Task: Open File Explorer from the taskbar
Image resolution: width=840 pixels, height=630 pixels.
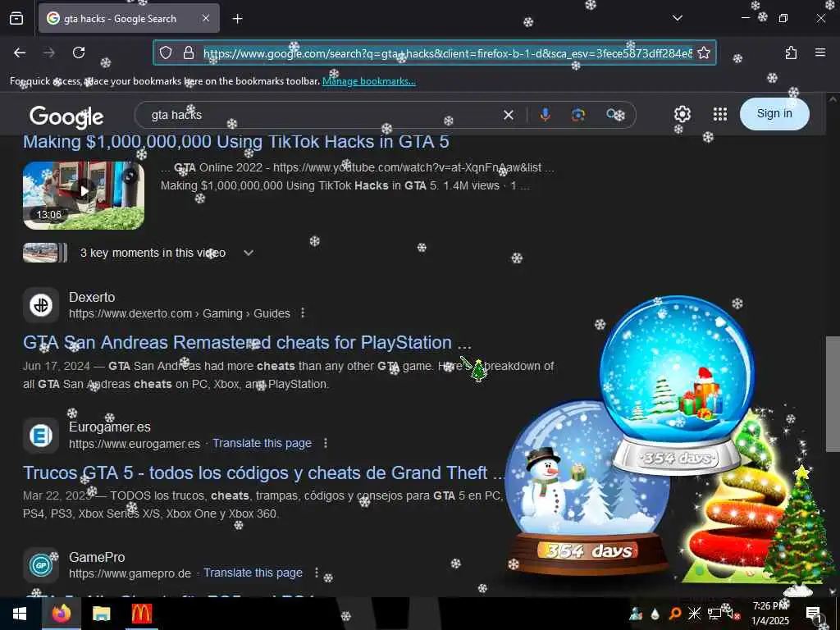Action: click(x=101, y=614)
